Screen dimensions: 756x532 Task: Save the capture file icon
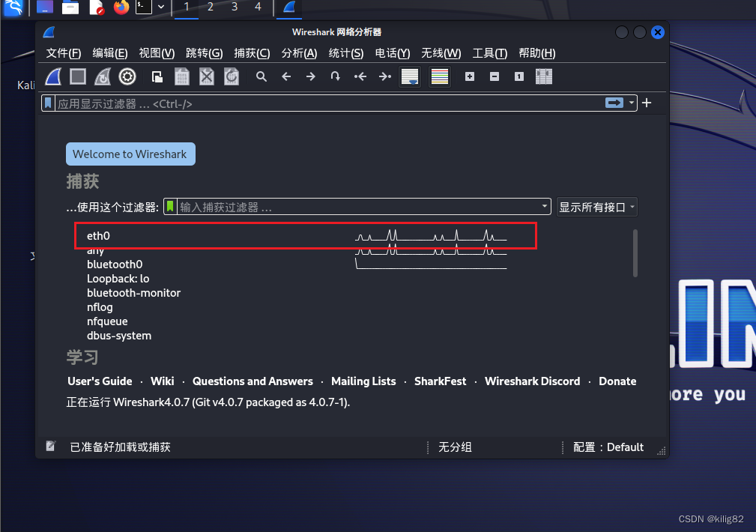pos(182,76)
